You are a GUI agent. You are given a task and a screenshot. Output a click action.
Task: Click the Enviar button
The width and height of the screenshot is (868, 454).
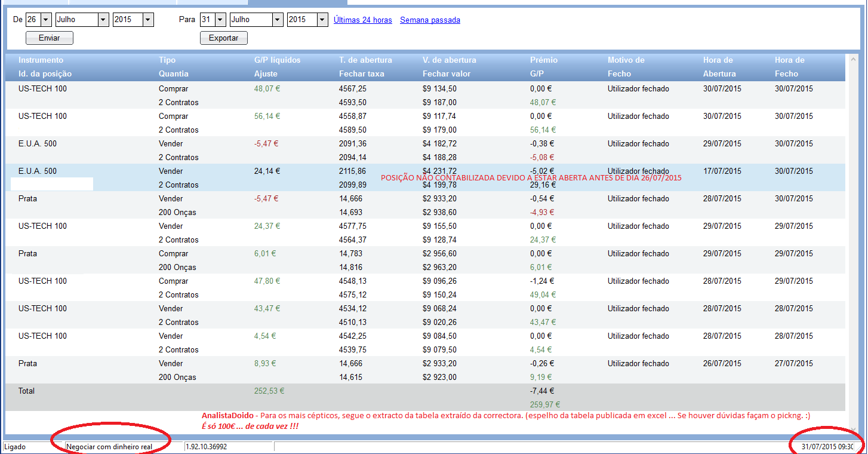tap(49, 38)
